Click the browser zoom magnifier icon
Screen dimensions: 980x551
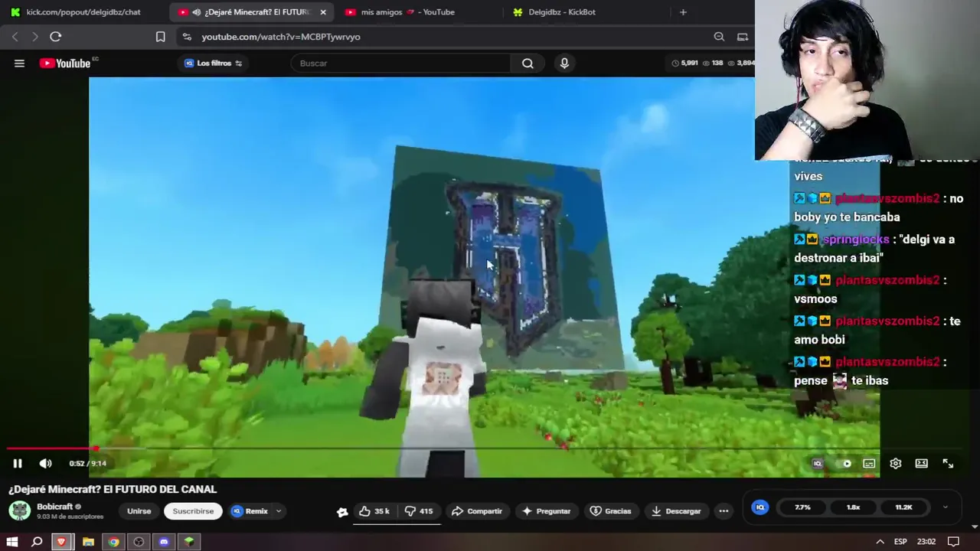[x=719, y=37]
